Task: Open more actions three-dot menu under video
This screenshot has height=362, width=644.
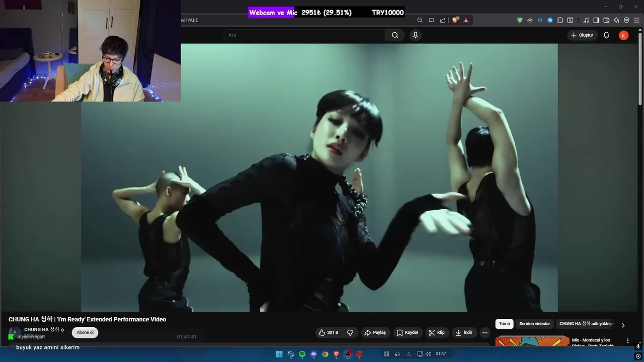Action: (485, 332)
